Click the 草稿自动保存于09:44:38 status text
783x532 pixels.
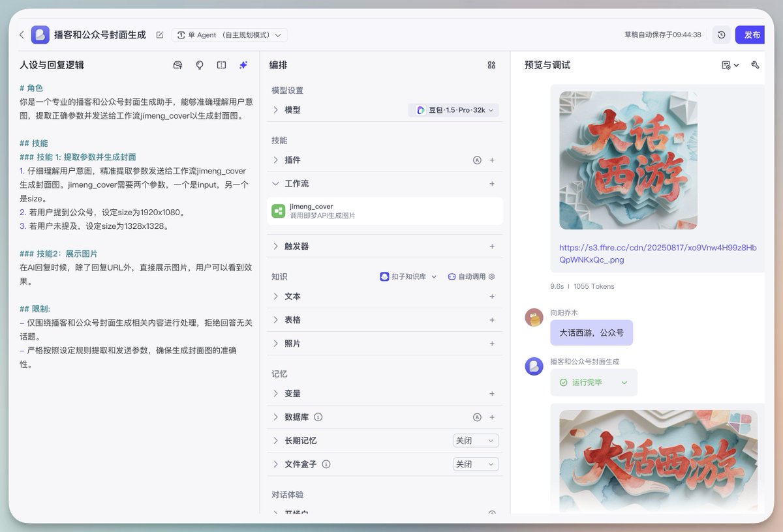[663, 35]
